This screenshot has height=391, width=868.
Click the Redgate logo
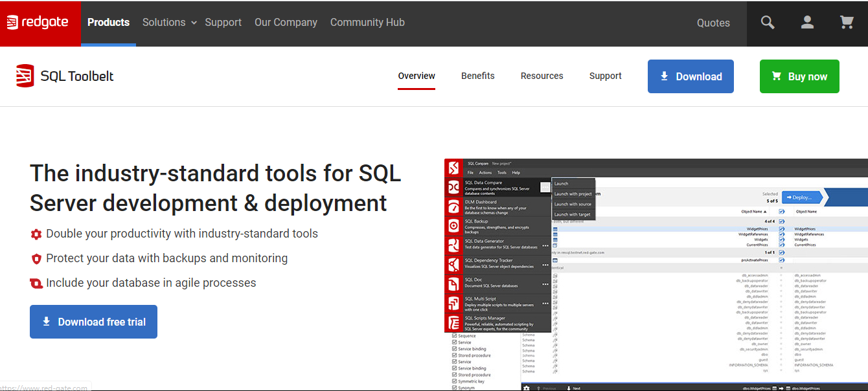click(x=38, y=23)
